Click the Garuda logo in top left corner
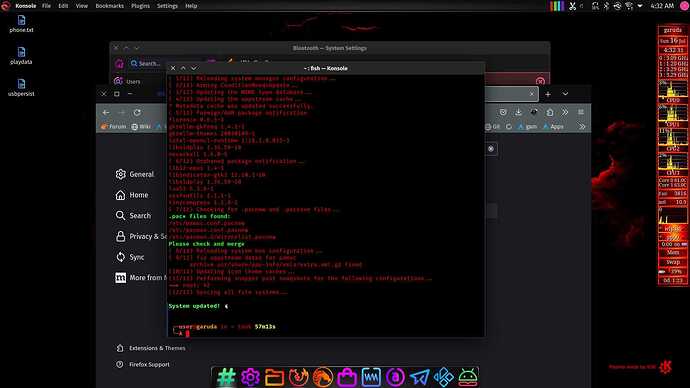The height and width of the screenshot is (388, 690). click(6, 6)
